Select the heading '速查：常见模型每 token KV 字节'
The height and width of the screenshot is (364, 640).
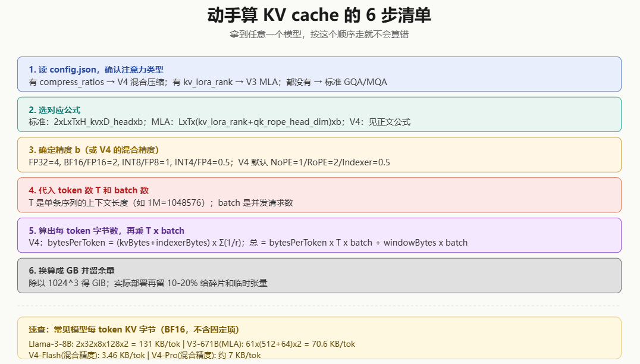tap(134, 330)
